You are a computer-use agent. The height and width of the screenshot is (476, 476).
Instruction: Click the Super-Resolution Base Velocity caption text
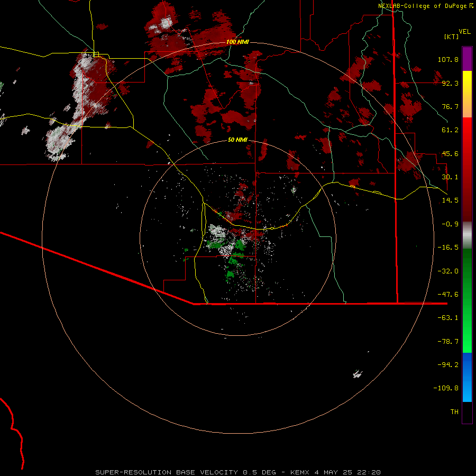coord(238,472)
